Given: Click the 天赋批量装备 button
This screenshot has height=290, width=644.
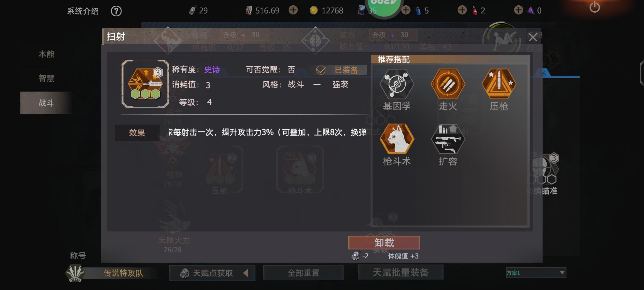Looking at the screenshot, I should tap(401, 272).
